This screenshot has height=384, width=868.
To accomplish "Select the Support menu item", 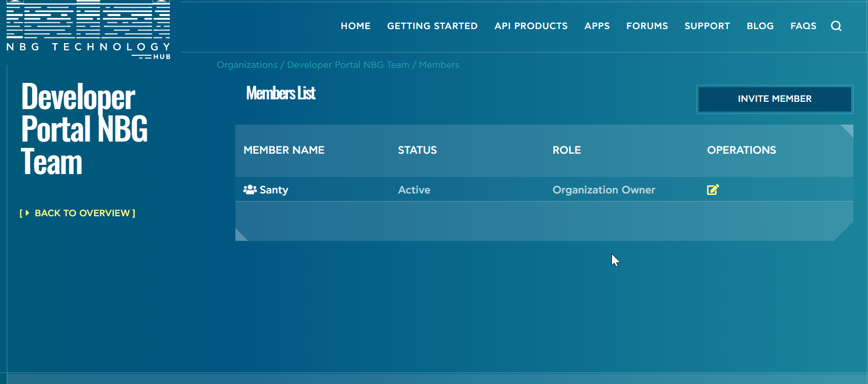I will click(707, 26).
